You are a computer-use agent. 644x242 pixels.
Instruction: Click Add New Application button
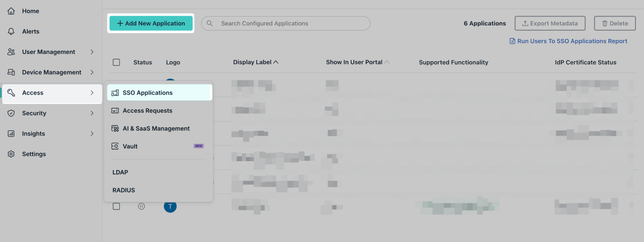(151, 23)
